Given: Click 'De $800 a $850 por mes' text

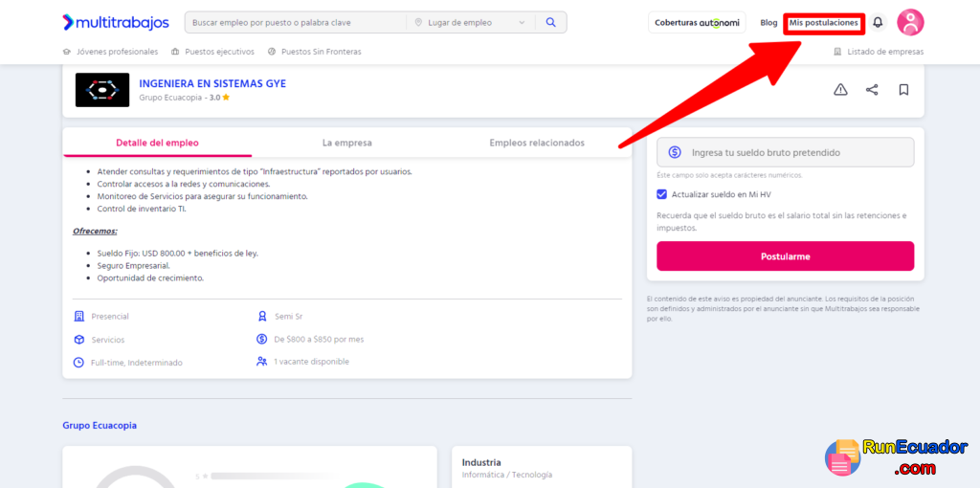Looking at the screenshot, I should pyautogui.click(x=319, y=340).
